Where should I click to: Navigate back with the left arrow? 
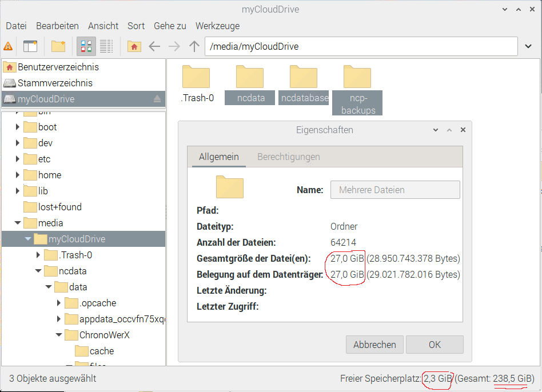coord(154,46)
